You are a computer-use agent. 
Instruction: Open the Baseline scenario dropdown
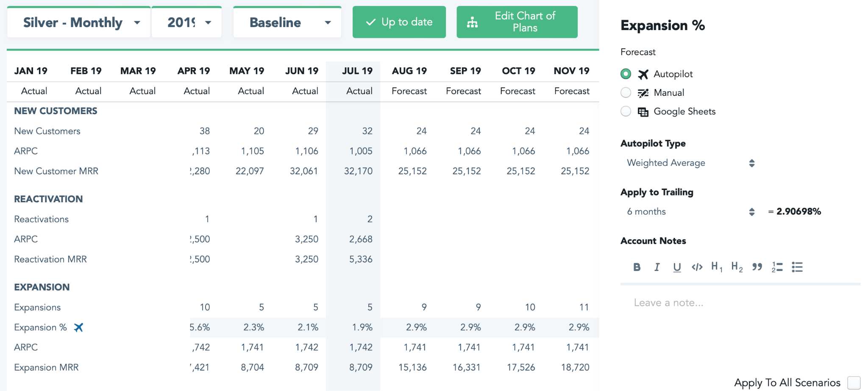287,22
